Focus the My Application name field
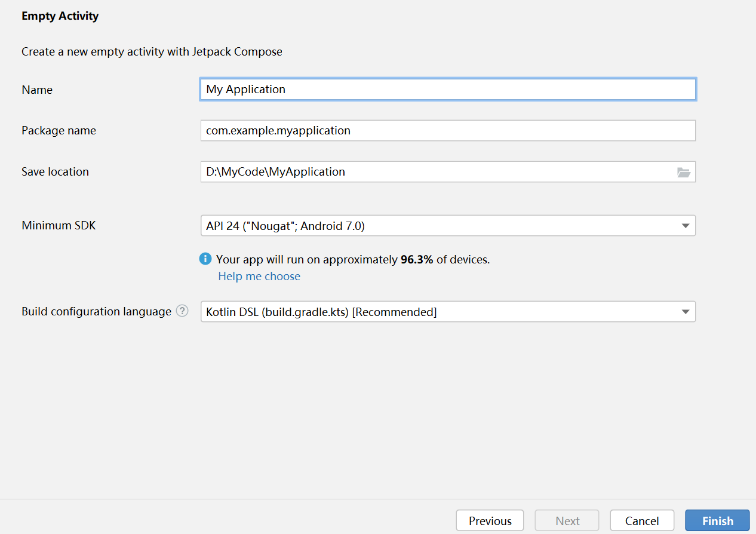The width and height of the screenshot is (756, 534). pos(448,90)
